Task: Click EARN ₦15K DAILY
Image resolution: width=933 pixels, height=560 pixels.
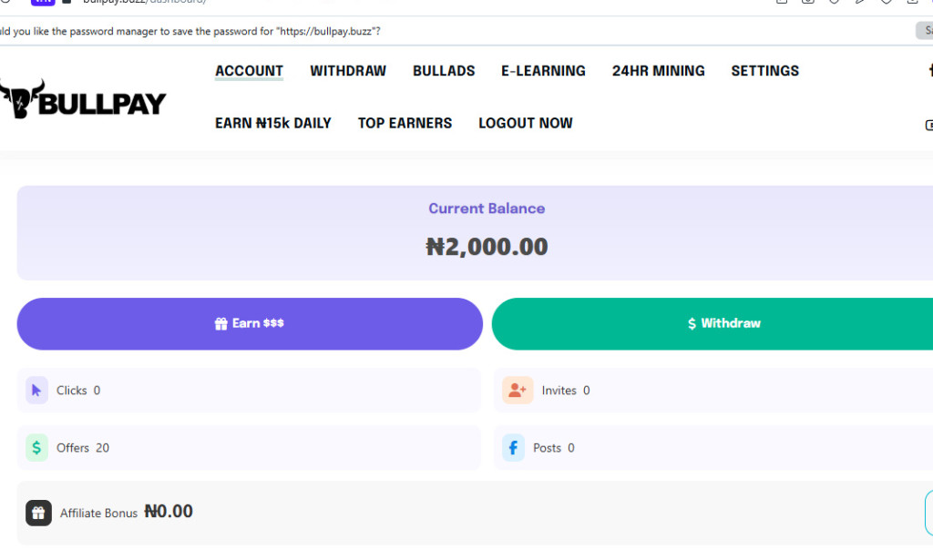Action: tap(273, 123)
